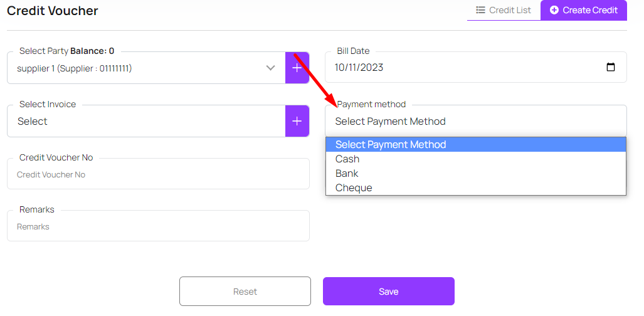Open the supplier 1 party dropdown
Viewport: 644px width, 316px height.
point(138,68)
